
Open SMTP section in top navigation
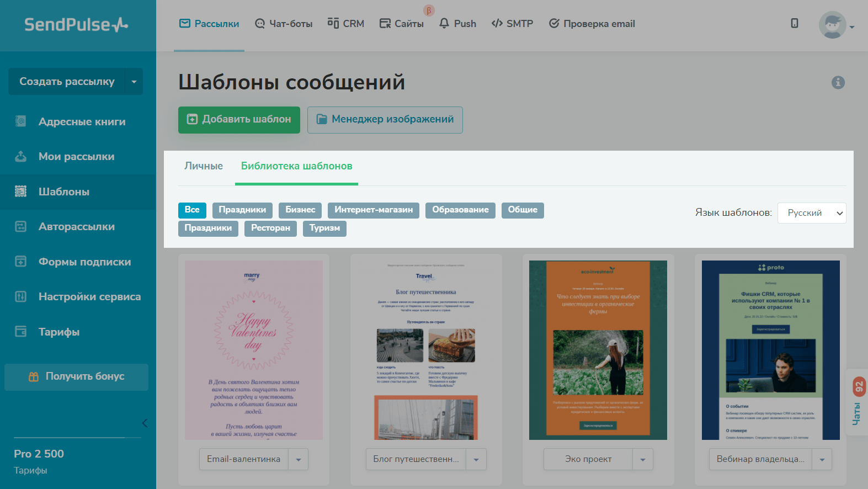point(512,24)
